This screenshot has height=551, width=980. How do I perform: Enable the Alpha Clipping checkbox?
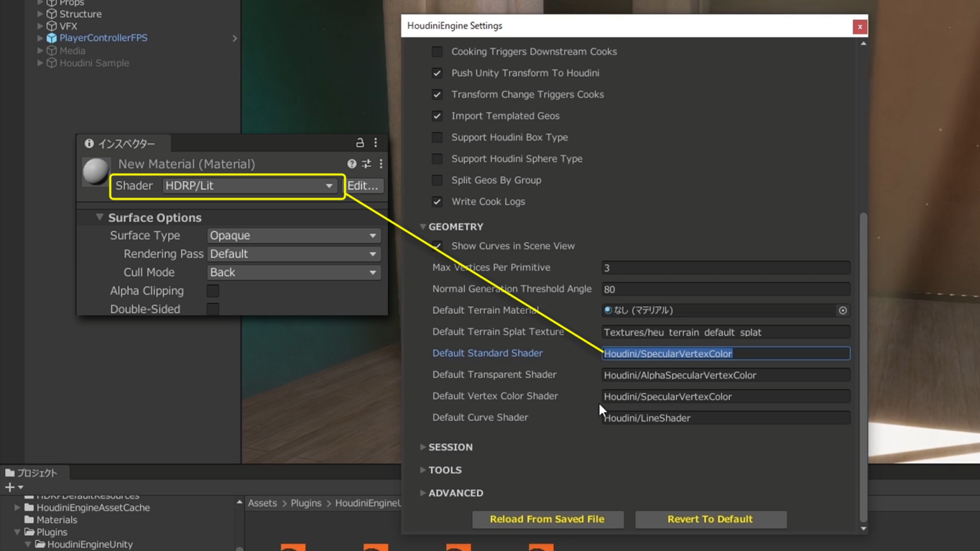tap(212, 291)
